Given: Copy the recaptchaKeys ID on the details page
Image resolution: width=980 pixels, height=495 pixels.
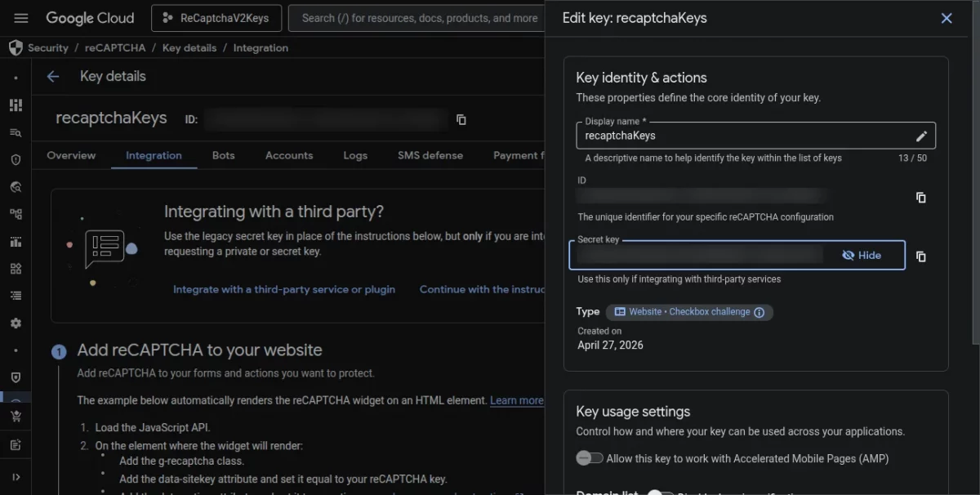Looking at the screenshot, I should pyautogui.click(x=461, y=119).
